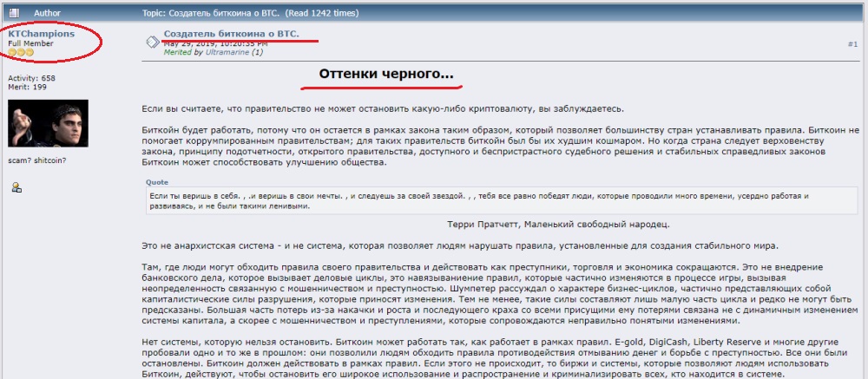Select the Merit: 199 text
The image size is (868, 379).
27,87
